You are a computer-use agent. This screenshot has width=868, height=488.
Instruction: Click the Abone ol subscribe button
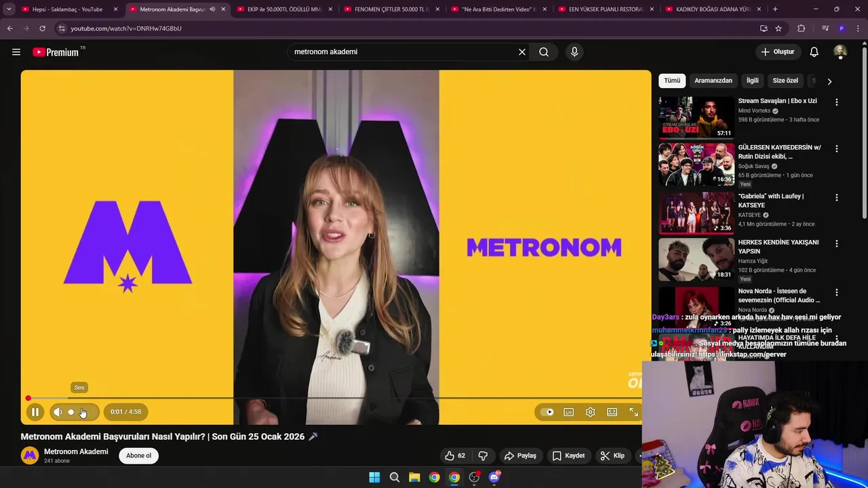[x=138, y=455]
